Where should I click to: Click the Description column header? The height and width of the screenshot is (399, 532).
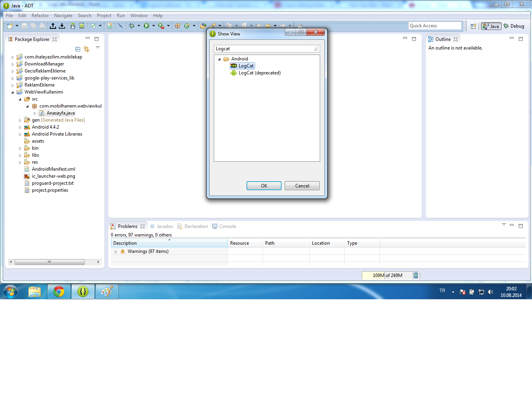point(169,243)
